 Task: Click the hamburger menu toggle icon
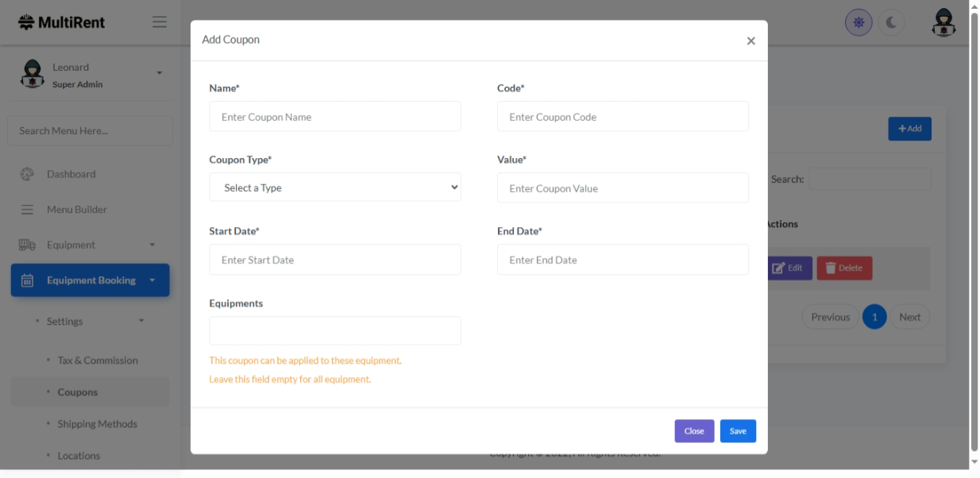click(160, 22)
